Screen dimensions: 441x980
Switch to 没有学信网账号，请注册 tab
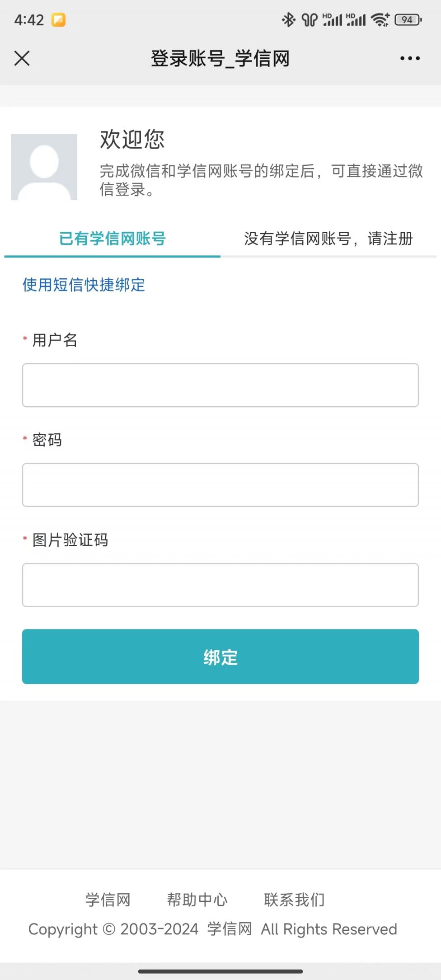coord(328,239)
